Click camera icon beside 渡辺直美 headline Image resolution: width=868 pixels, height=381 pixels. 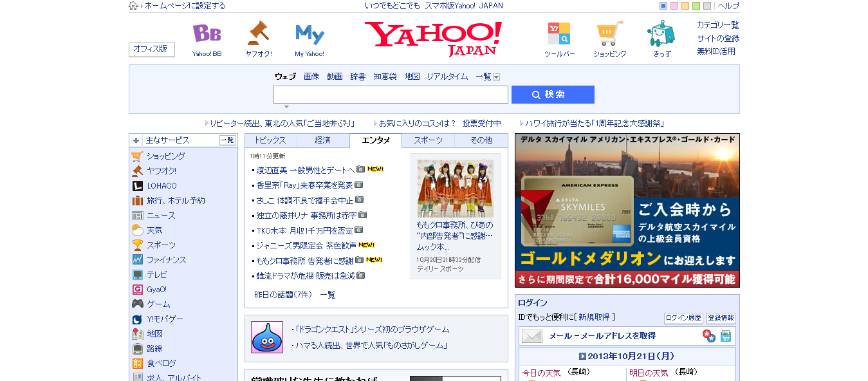click(x=360, y=169)
